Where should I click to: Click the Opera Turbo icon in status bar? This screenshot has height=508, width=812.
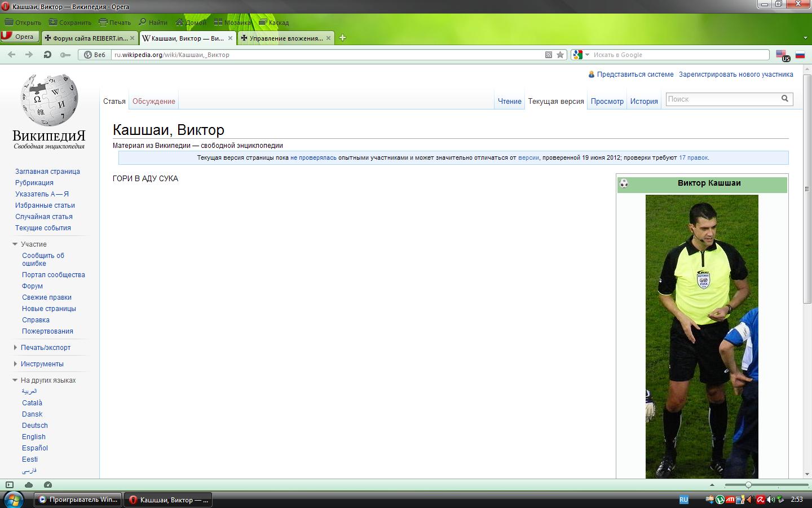(48, 485)
